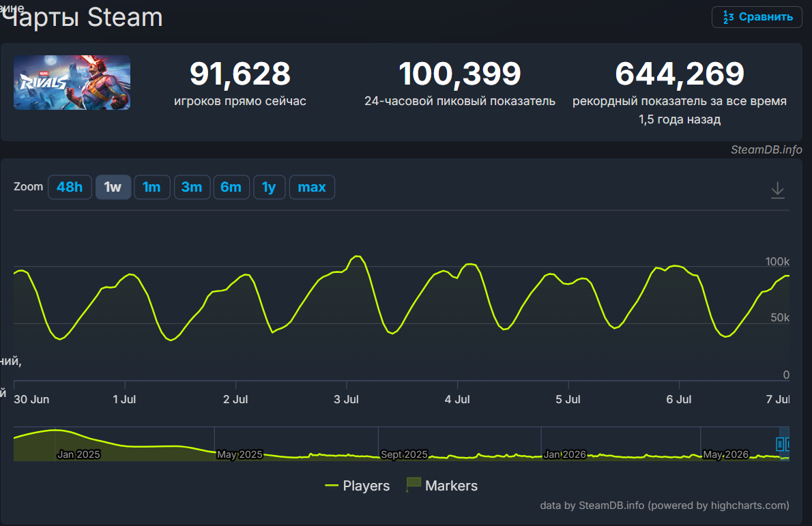The width and height of the screenshot is (812, 526).
Task: Click the Sept 2025 area in navigator
Action: pos(404,454)
